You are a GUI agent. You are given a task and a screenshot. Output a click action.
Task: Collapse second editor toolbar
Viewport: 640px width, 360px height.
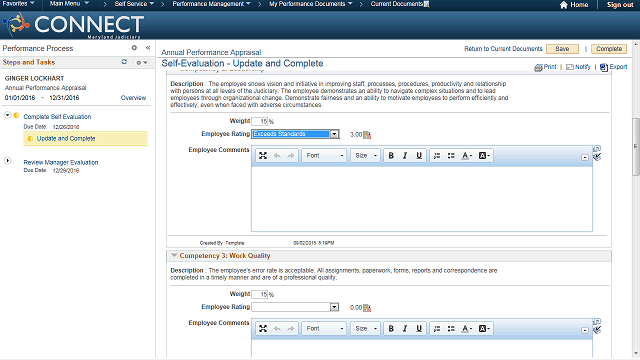[584, 331]
